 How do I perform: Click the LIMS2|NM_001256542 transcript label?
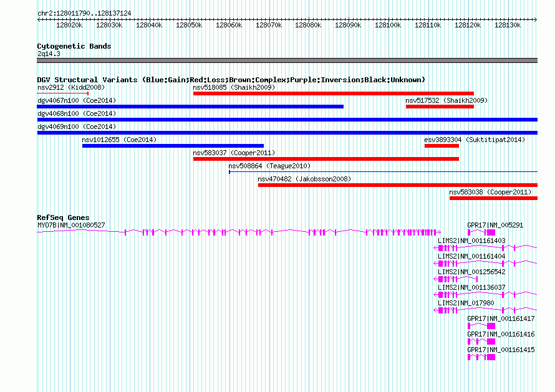471,272
